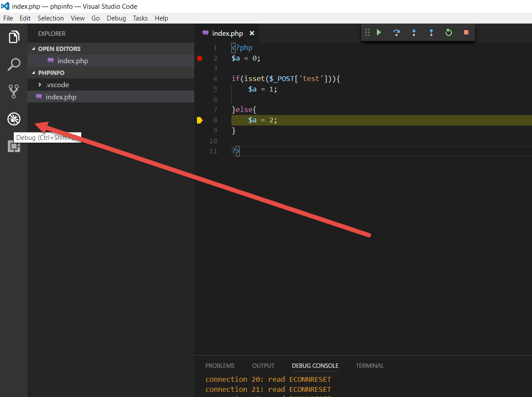
Task: Open the View menu
Action: (x=78, y=18)
